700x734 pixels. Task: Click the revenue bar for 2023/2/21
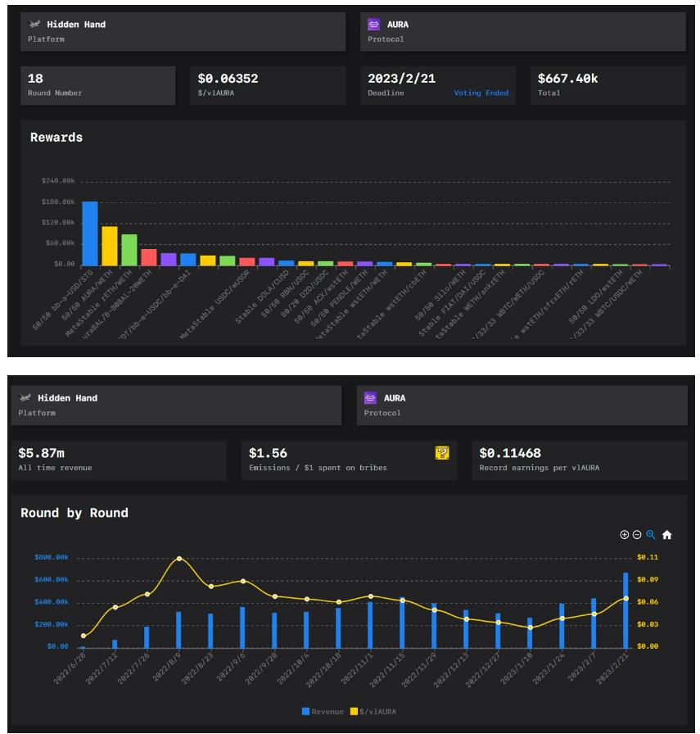(625, 609)
